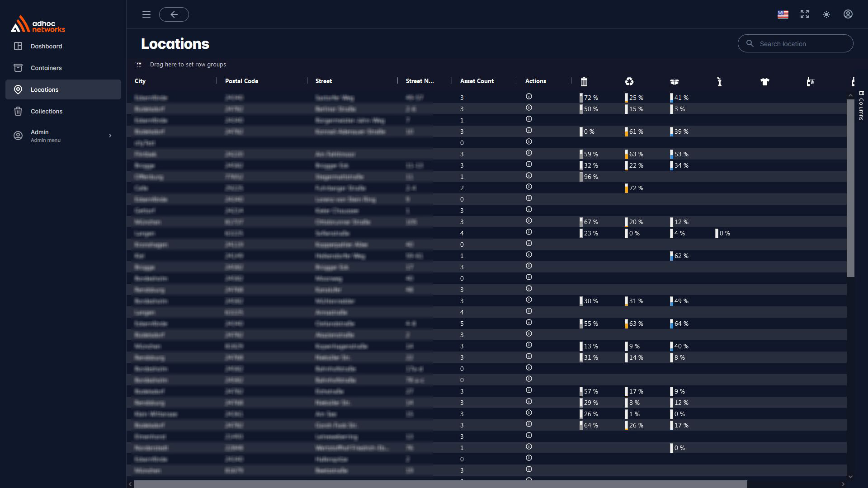Click the residual waste bin column header icon
The height and width of the screenshot is (488, 868).
[x=584, y=82]
